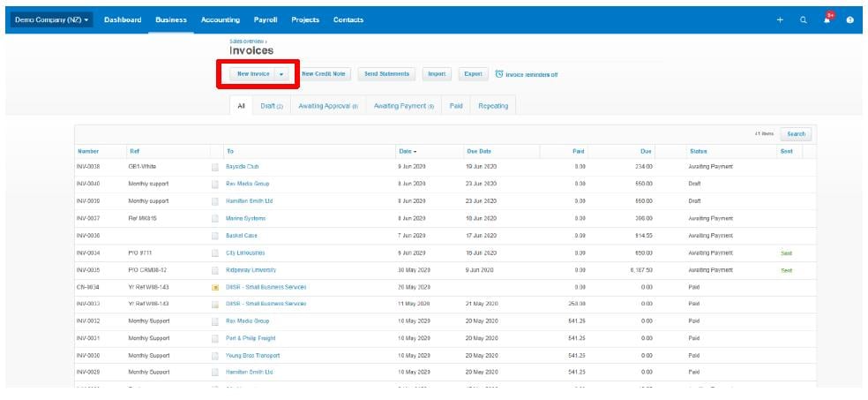
Task: Go to the Sales overview breadcrumb link
Action: (247, 41)
